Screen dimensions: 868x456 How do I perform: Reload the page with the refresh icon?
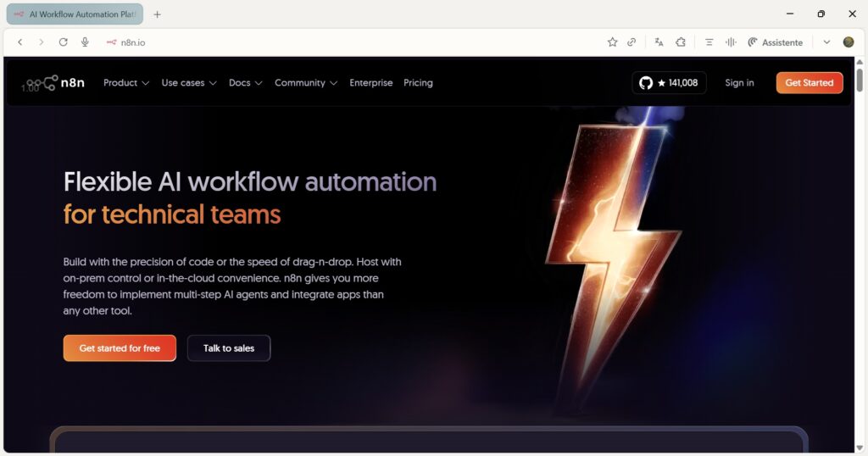(x=63, y=42)
